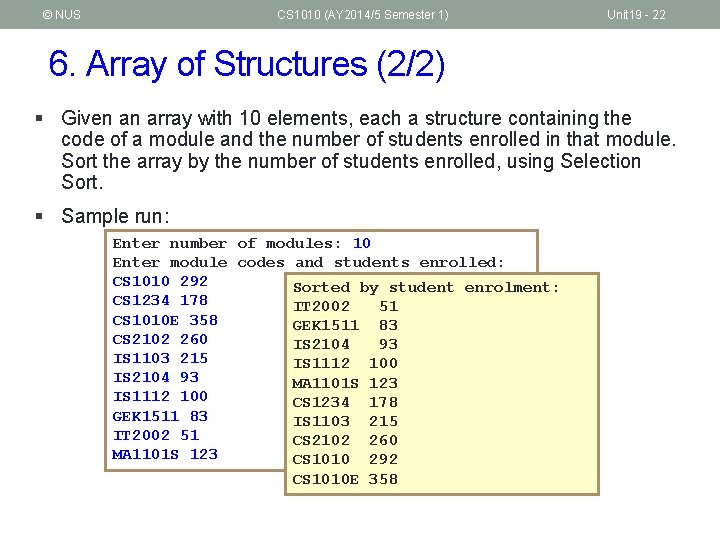Click the input row 'IS2104 93'
This screenshot has height=540, width=720.
tap(156, 377)
